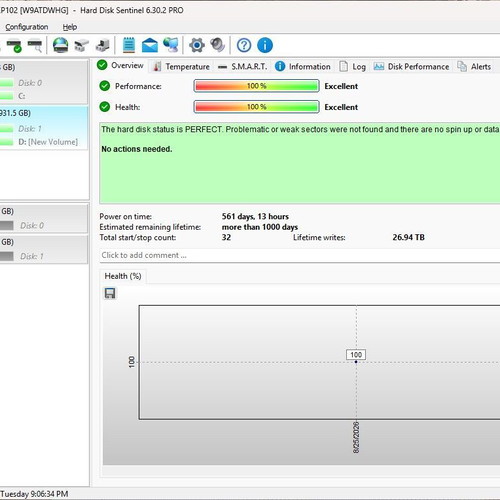Click the 'Estimated remaining lifetime:' label
500x500 pixels.
[150, 227]
